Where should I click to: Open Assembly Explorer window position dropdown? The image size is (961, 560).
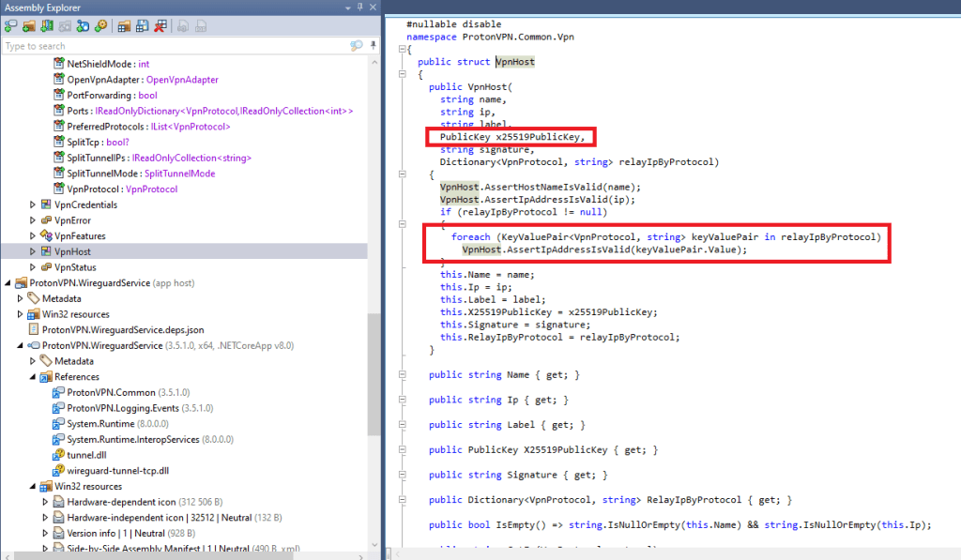tap(349, 8)
